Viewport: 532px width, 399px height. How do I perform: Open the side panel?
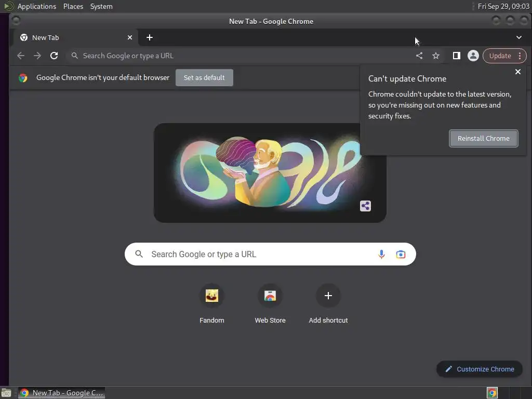pos(456,56)
